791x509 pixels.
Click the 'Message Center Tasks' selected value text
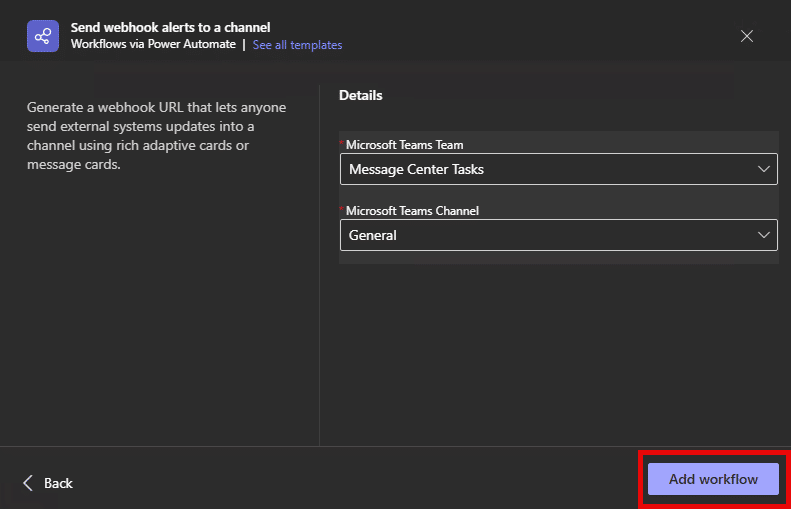tap(416, 169)
